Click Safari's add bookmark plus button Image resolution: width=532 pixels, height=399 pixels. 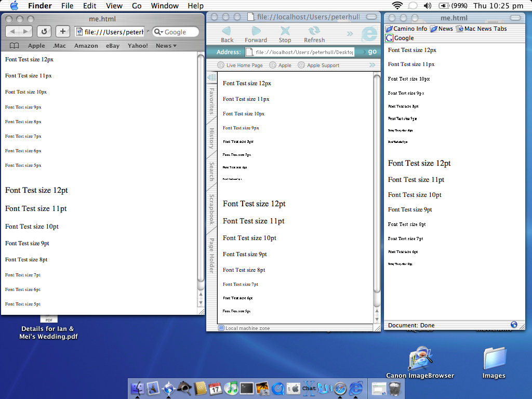pos(62,32)
